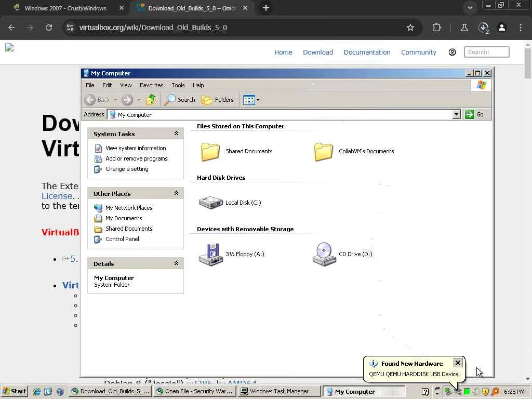The width and height of the screenshot is (532, 399).
Task: Open the Download link on VirtualBox site
Action: [318, 52]
